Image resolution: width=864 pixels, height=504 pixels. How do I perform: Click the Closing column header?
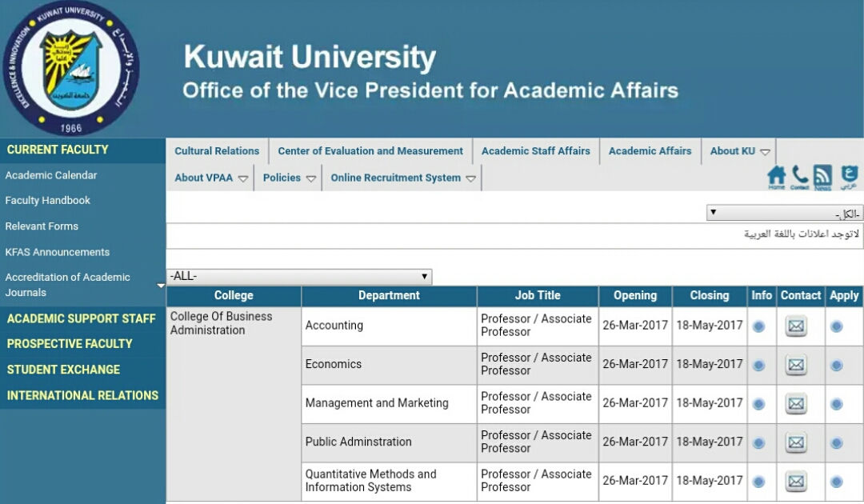[710, 296]
